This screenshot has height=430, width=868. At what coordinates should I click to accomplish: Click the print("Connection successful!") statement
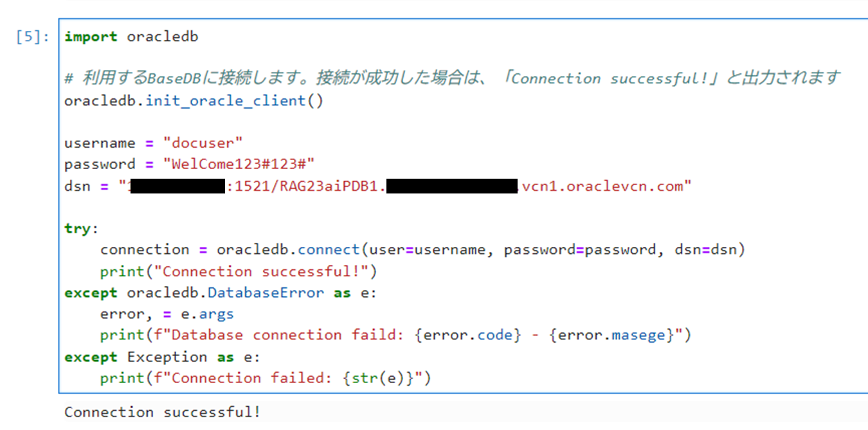pyautogui.click(x=239, y=271)
